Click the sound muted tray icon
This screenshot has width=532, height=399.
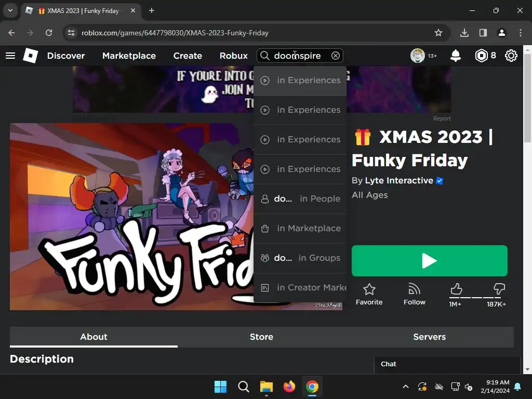(x=469, y=387)
